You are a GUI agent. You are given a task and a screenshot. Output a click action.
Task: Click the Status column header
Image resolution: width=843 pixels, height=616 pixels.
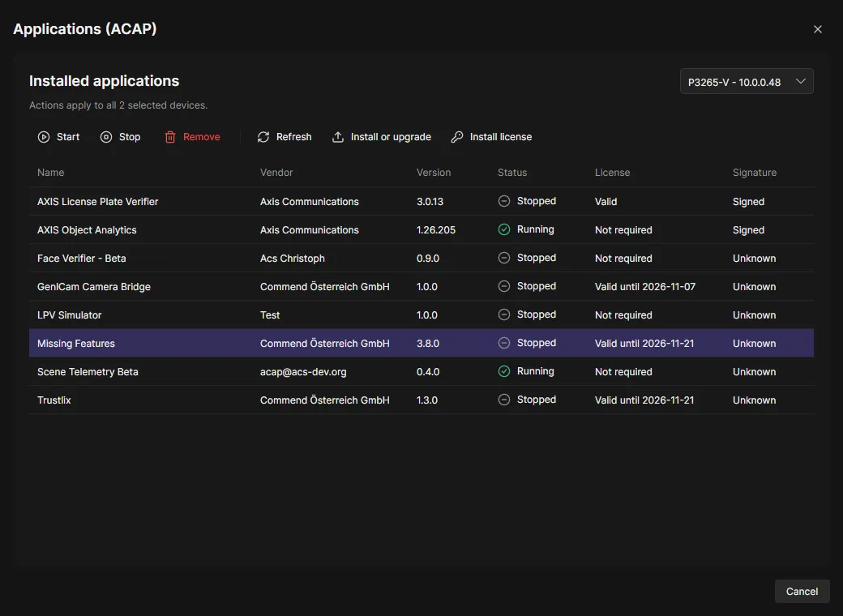point(511,173)
